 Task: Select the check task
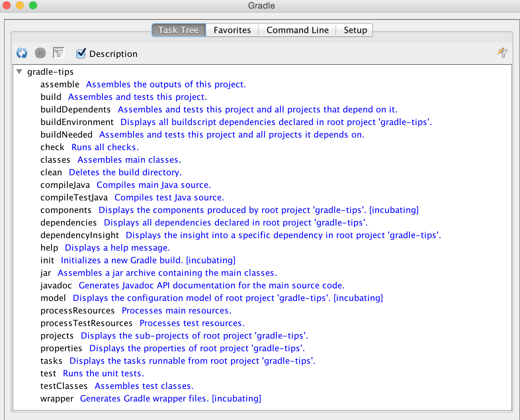(89, 147)
